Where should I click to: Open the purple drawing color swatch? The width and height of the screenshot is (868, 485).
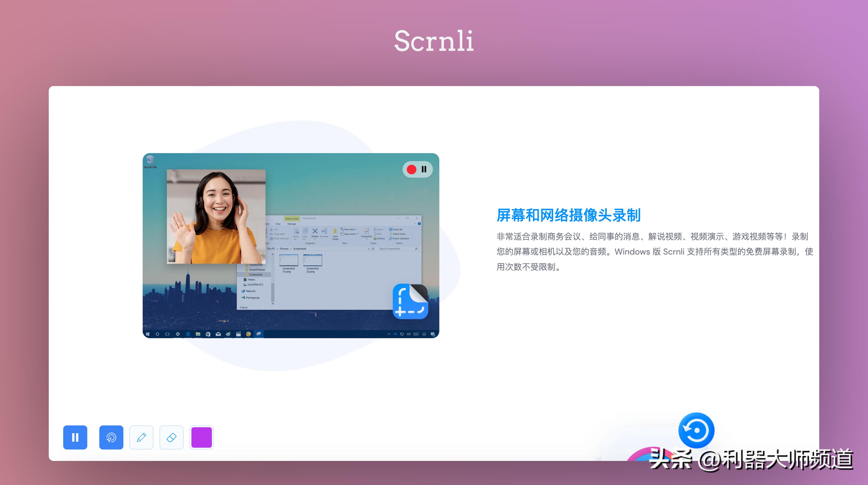pos(202,437)
